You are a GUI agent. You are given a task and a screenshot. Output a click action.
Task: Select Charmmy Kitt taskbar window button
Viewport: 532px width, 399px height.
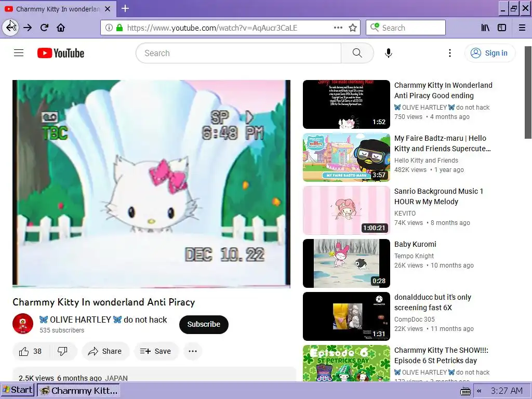pyautogui.click(x=78, y=391)
